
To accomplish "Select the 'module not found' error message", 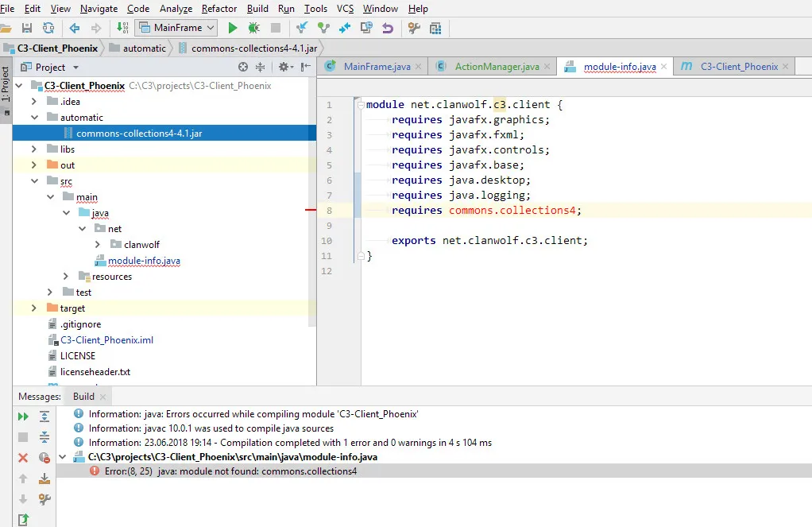I will coord(230,471).
